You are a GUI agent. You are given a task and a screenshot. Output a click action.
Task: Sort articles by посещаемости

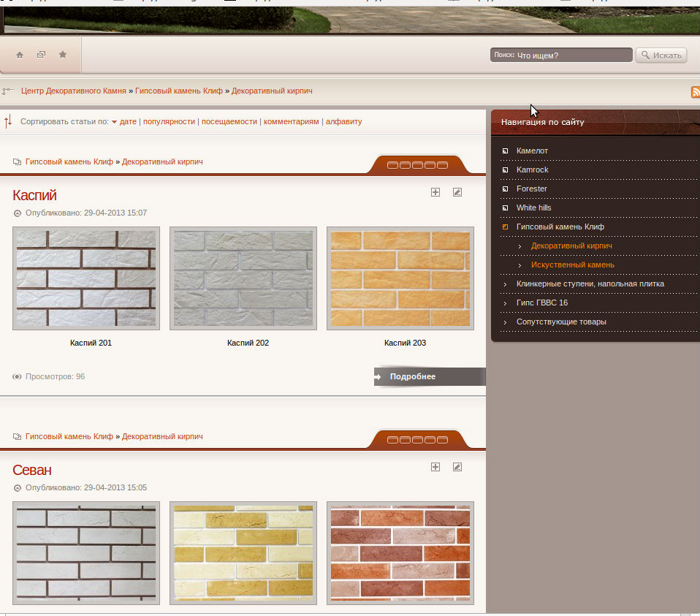(x=229, y=121)
